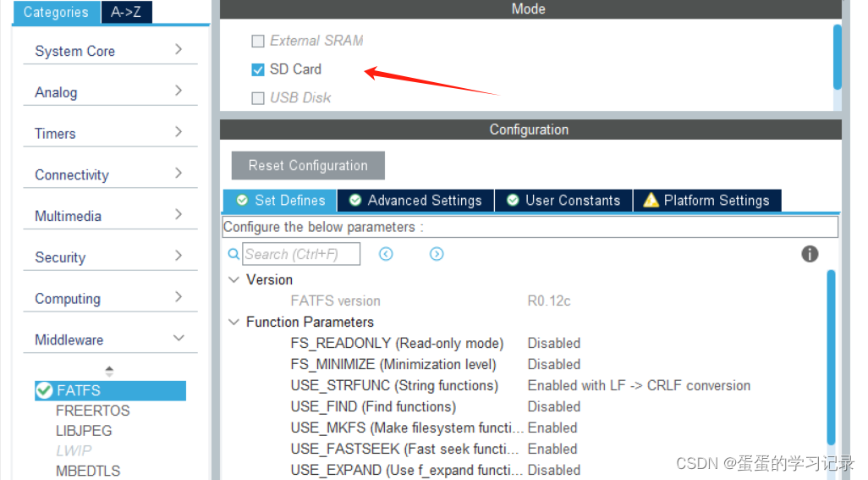Select FATFS in the middleware list
This screenshot has width=868, height=480.
pyautogui.click(x=110, y=391)
